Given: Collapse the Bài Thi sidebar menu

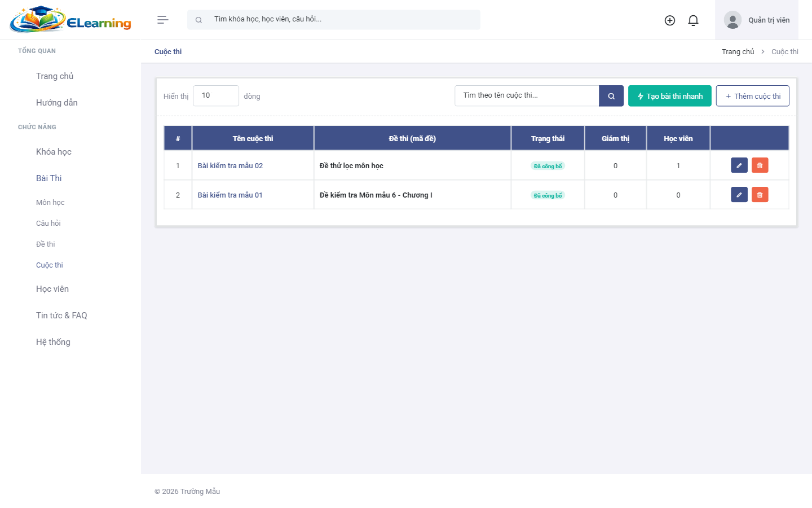Looking at the screenshot, I should (x=49, y=178).
